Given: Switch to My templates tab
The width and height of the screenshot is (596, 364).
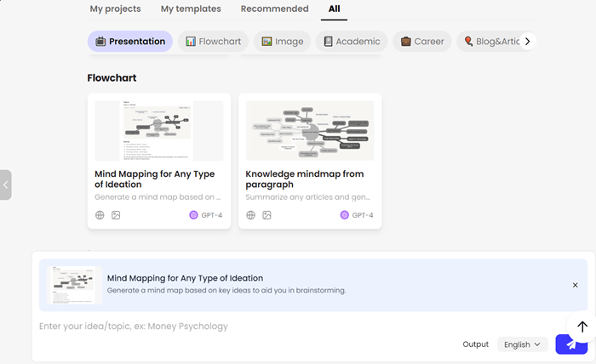Looking at the screenshot, I should [191, 9].
